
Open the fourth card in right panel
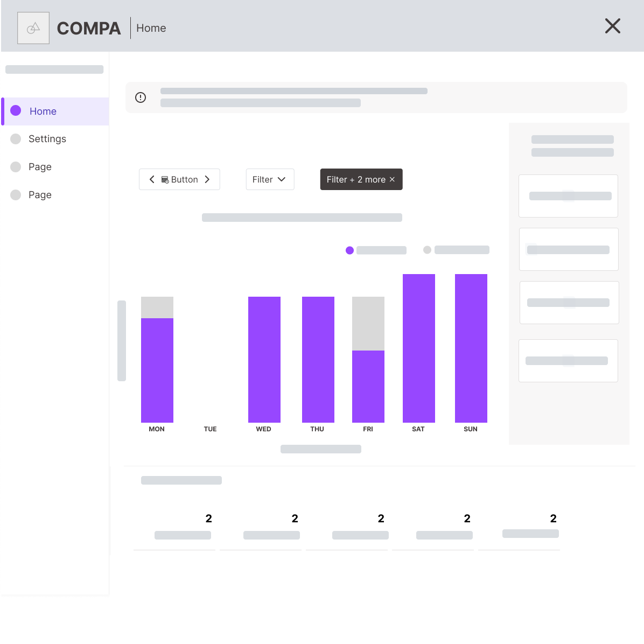coord(569,361)
